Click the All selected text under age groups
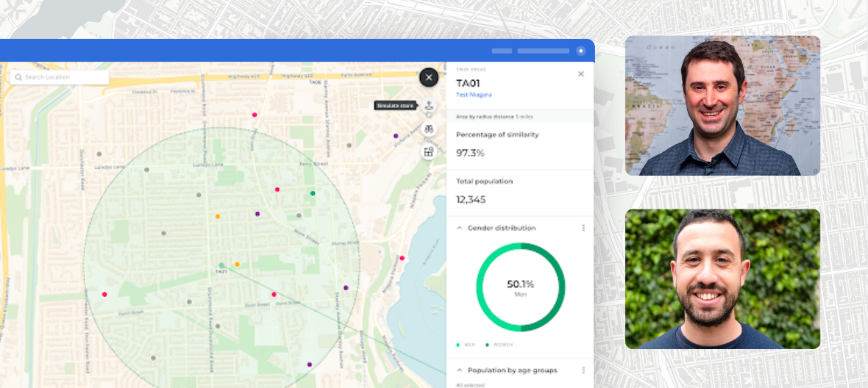The height and width of the screenshot is (388, 868). coord(469,384)
